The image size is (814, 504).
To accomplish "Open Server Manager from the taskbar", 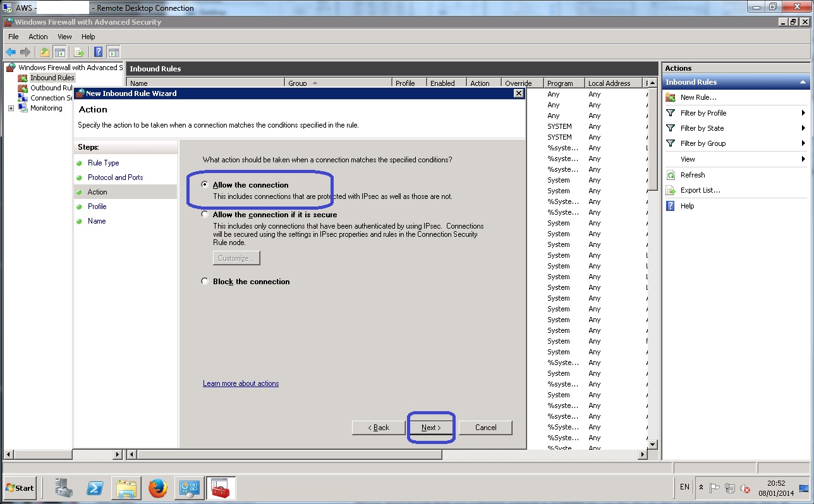I will 63,488.
